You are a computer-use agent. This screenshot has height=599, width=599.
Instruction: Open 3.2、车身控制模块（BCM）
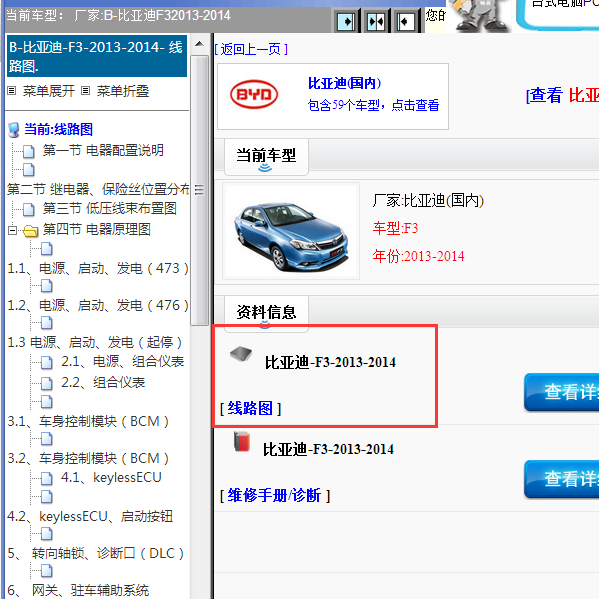click(88, 458)
